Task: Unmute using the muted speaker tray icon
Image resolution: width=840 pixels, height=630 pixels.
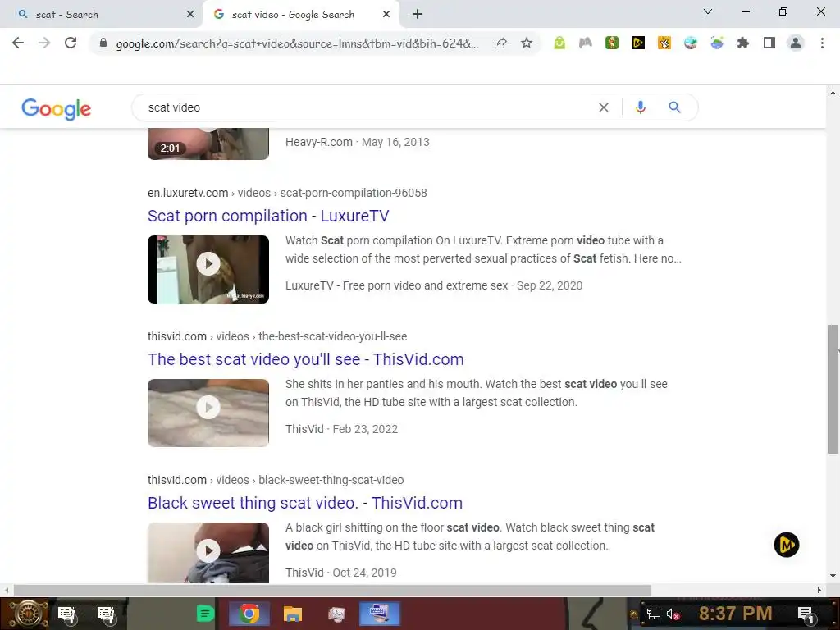Action: point(673,614)
